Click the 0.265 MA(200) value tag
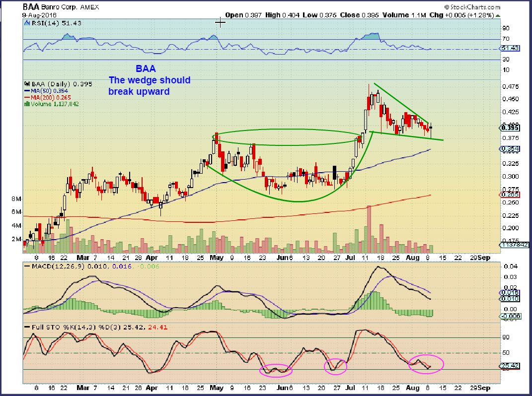The width and height of the screenshot is (532, 396). click(x=510, y=195)
